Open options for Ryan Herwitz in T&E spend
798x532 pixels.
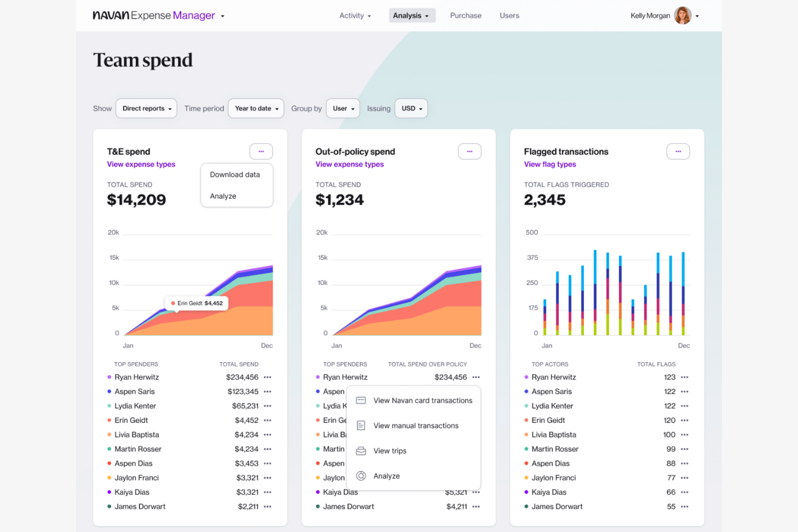(269, 377)
